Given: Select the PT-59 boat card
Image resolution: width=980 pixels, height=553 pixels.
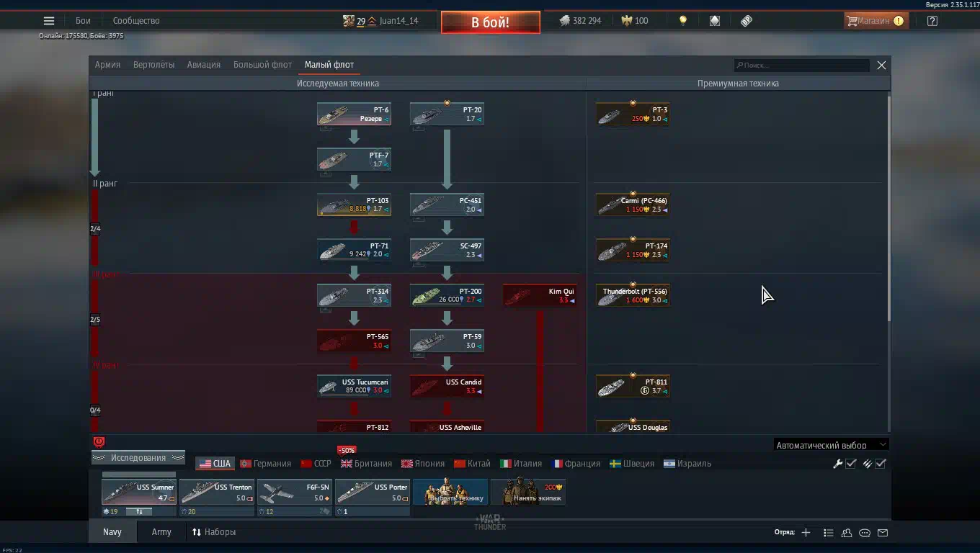Looking at the screenshot, I should point(447,341).
